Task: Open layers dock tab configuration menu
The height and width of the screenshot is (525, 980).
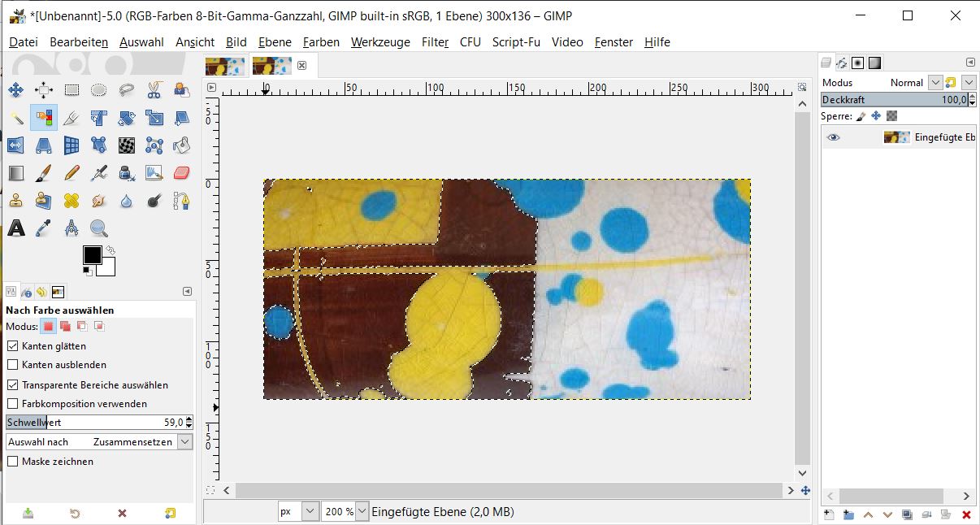Action: (x=970, y=62)
